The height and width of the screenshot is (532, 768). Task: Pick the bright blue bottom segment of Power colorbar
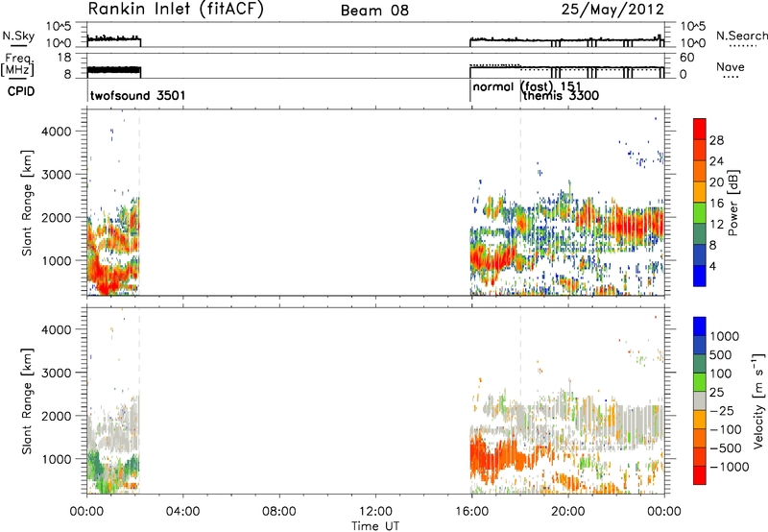[x=700, y=276]
